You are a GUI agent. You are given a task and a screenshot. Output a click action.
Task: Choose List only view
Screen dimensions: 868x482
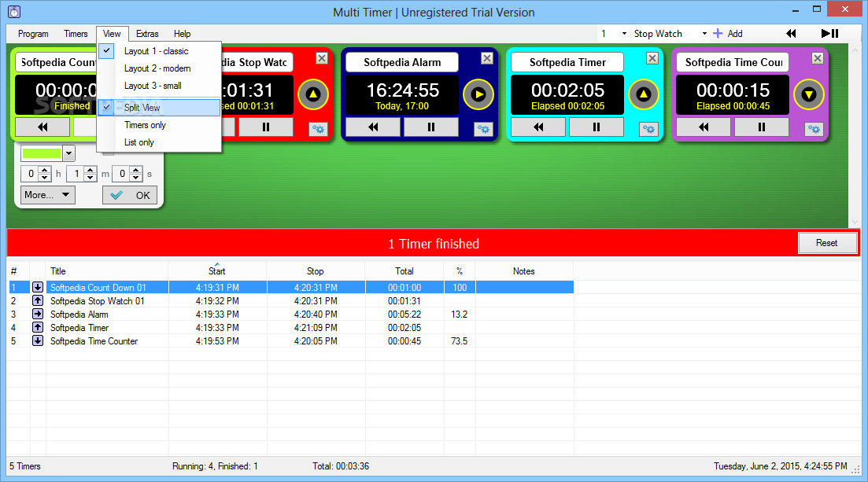point(160,142)
